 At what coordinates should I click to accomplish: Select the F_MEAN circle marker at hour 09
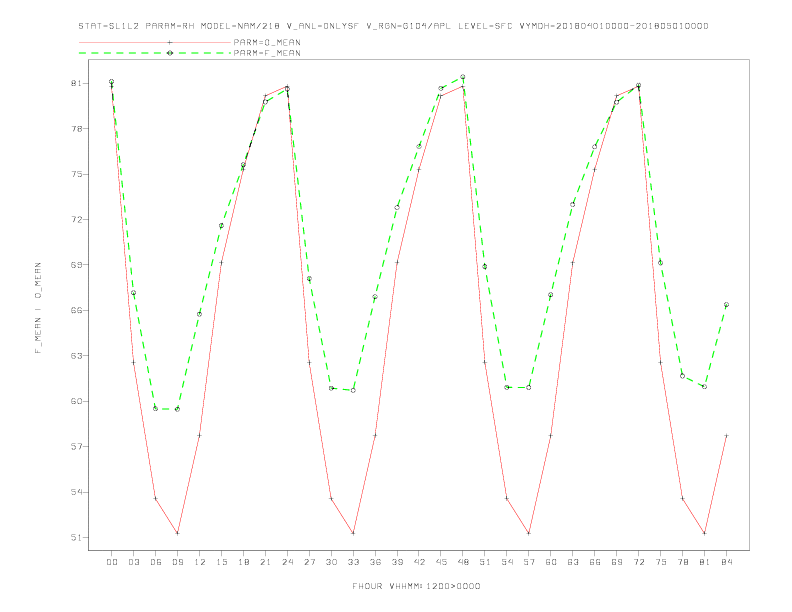[x=177, y=409]
